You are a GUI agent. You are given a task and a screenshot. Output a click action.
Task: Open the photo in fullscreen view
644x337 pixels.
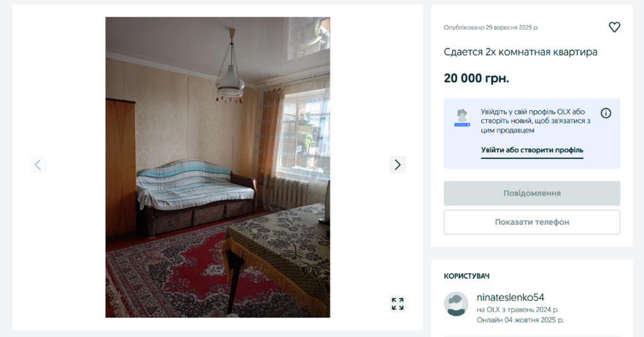(x=397, y=303)
